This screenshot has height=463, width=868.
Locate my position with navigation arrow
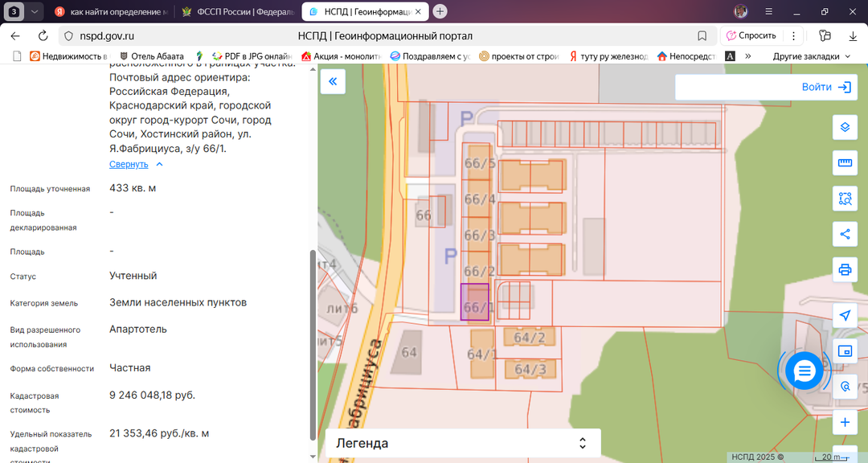845,315
